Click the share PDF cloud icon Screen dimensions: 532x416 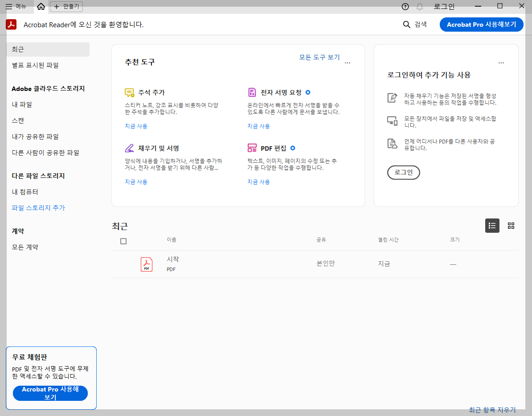[x=392, y=143]
